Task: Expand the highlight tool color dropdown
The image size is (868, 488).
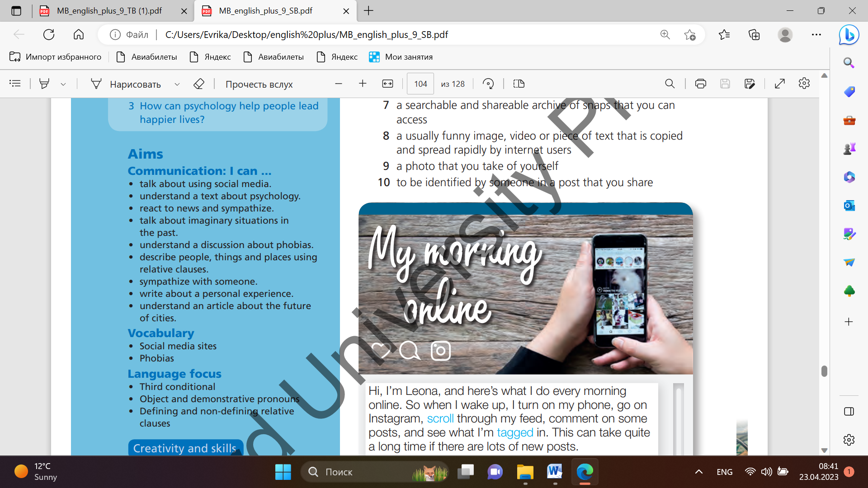Action: pos(63,84)
